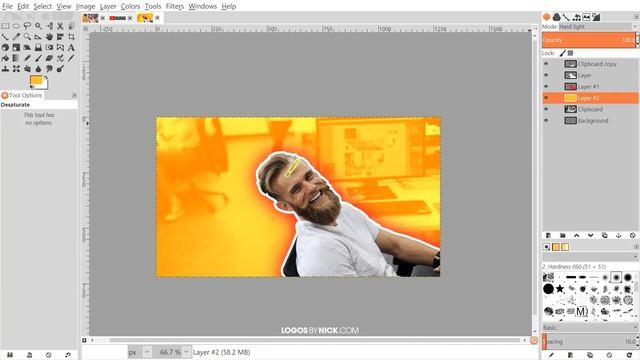
Task: Hide the Clipboard copy layer
Action: click(x=546, y=64)
